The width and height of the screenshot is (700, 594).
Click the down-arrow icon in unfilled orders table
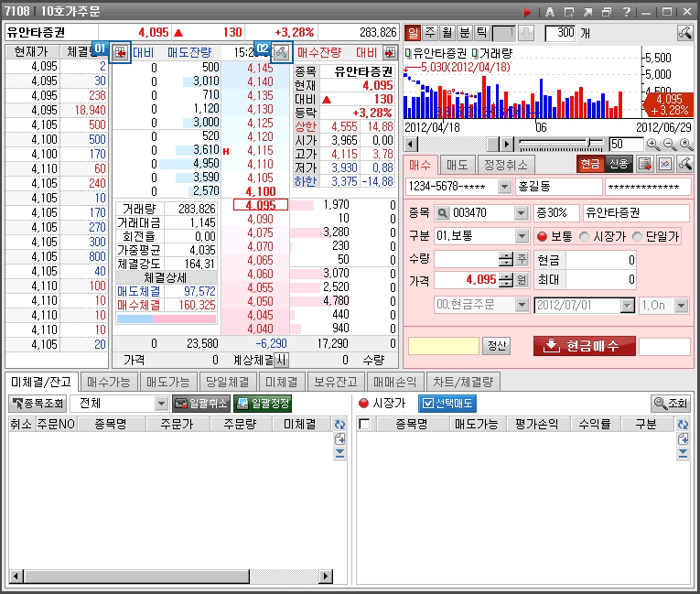pyautogui.click(x=339, y=454)
